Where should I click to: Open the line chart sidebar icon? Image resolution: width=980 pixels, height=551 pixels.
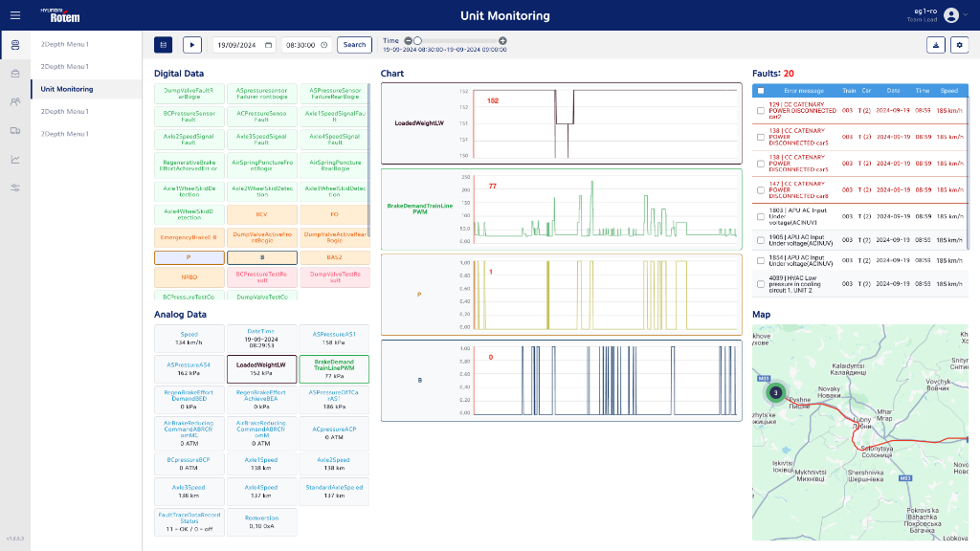point(14,159)
